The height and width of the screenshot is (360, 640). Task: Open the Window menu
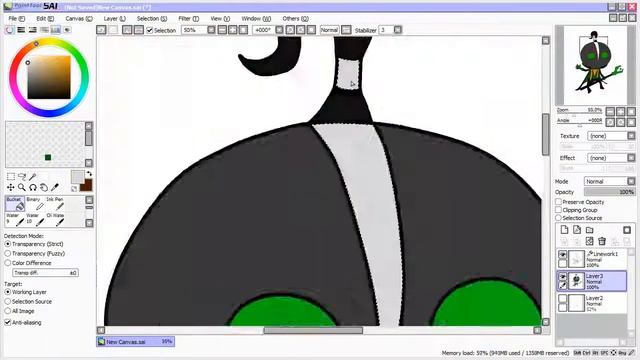pos(256,18)
